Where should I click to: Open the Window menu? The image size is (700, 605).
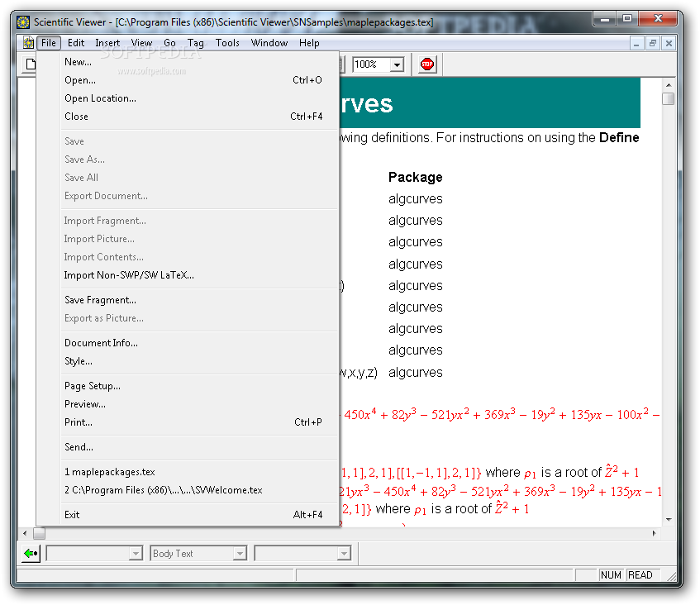[x=269, y=43]
